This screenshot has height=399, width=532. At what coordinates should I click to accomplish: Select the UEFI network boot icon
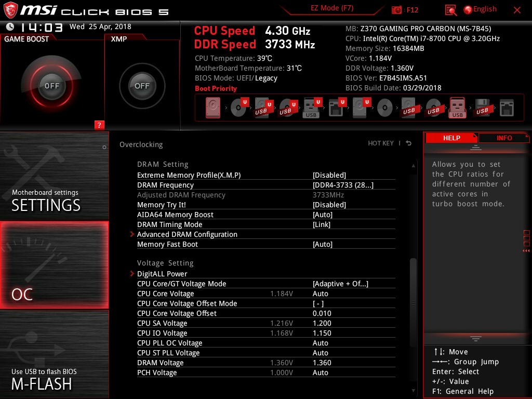coord(337,108)
